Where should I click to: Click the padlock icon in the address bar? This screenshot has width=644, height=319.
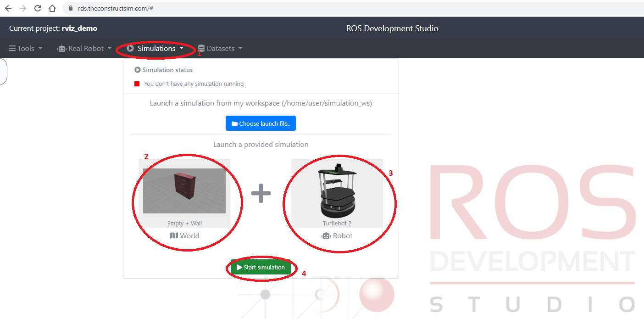(x=70, y=8)
